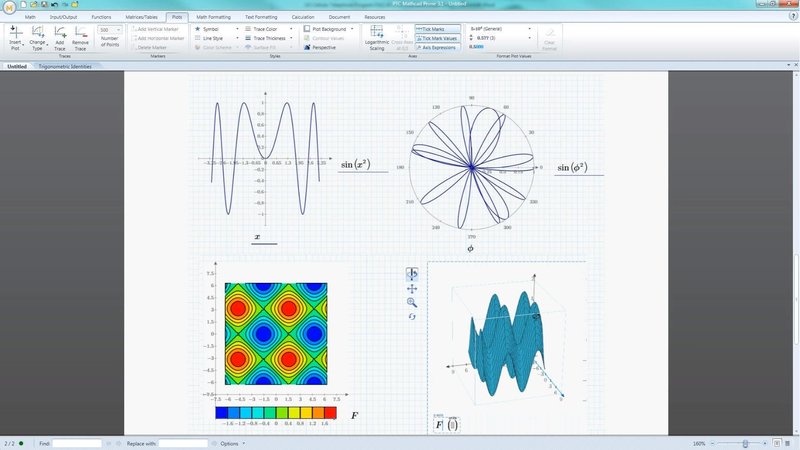Open the Mathcad application menu button
Screen dimensions: 800x450
click(x=9, y=7)
